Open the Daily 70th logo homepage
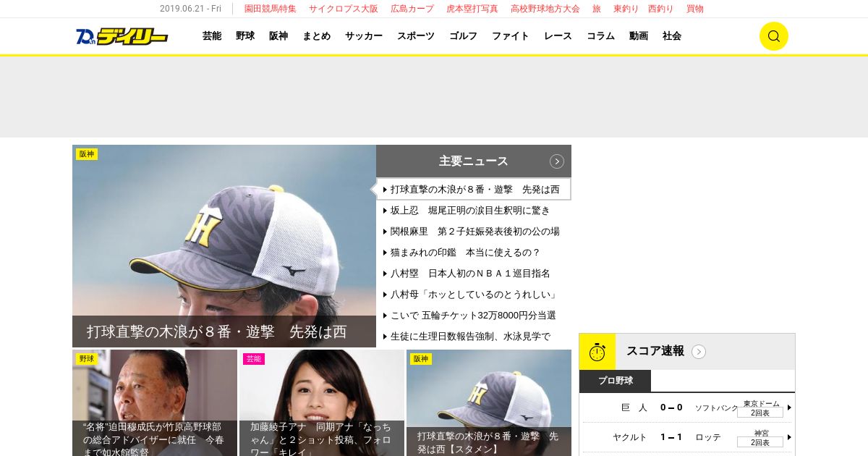The width and height of the screenshot is (868, 456). point(122,36)
